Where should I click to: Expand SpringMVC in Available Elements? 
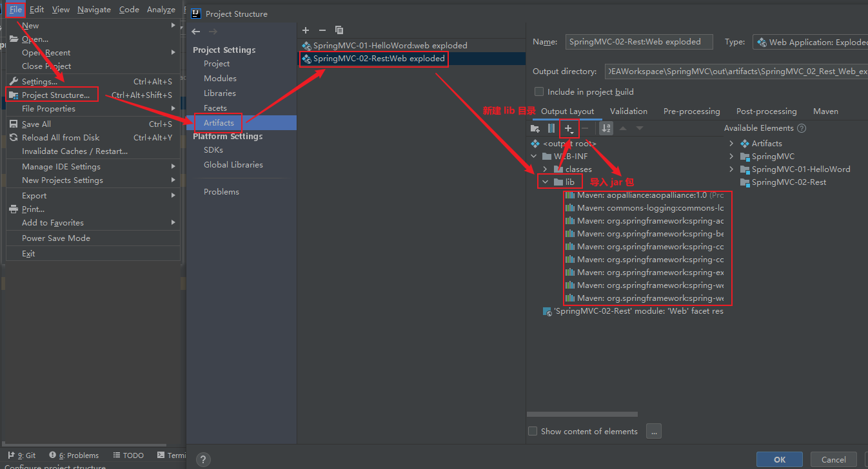tap(731, 157)
